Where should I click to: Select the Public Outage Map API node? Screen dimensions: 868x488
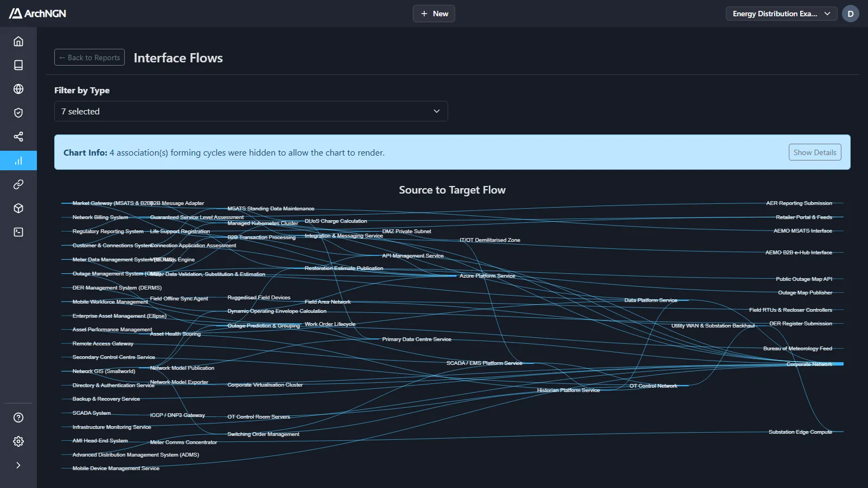[x=804, y=279]
